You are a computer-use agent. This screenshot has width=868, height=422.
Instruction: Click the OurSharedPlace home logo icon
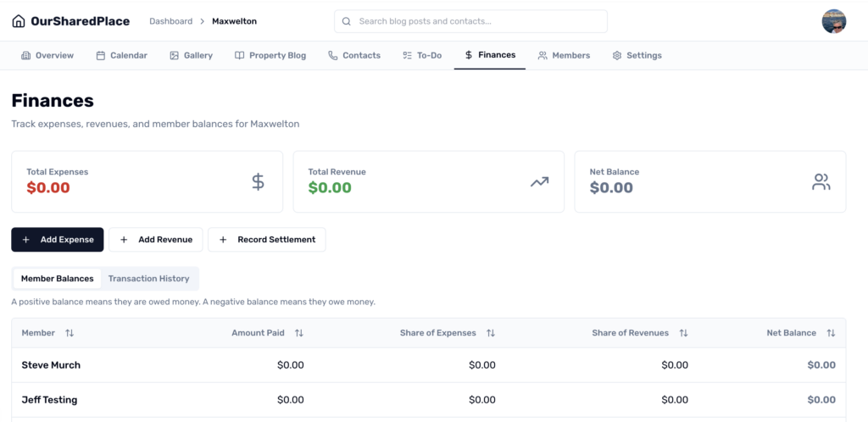tap(19, 21)
